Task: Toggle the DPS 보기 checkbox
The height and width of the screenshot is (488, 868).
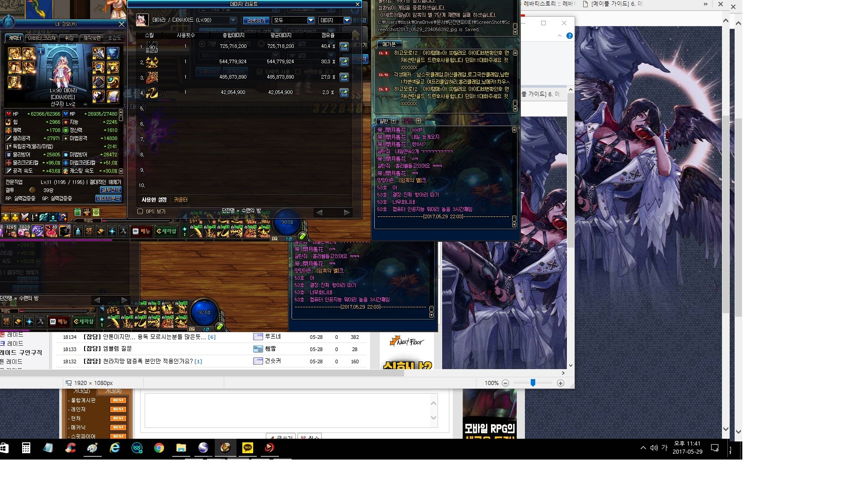Action: (x=140, y=211)
